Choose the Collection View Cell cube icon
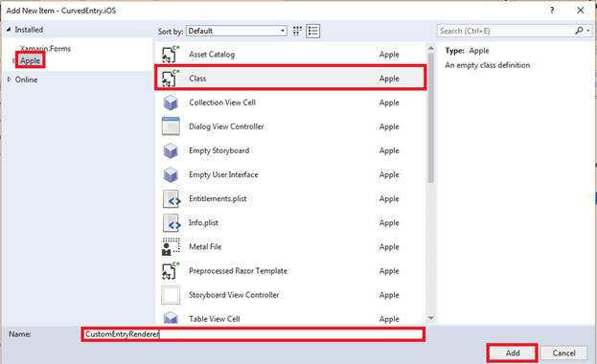The image size is (597, 364). tap(171, 102)
